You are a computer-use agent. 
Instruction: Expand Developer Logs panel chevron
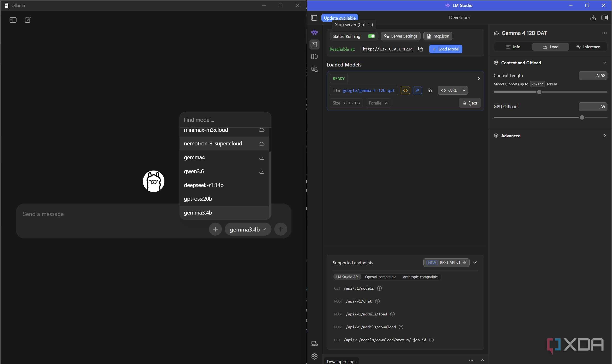[x=482, y=360]
